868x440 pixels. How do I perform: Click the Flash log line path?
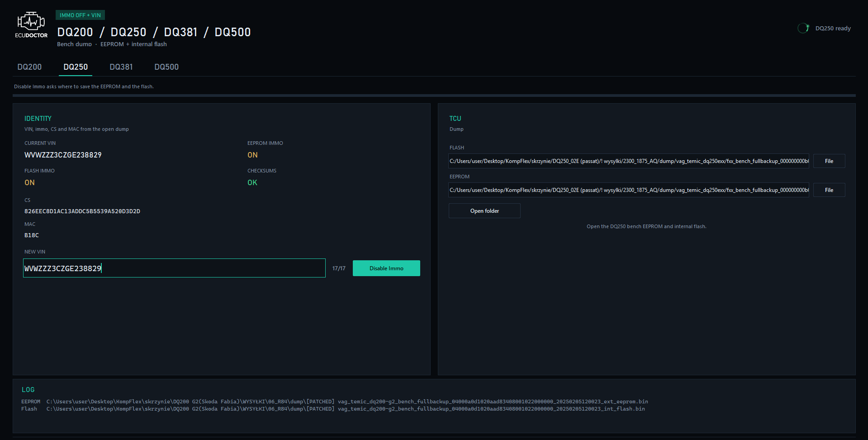(346, 409)
